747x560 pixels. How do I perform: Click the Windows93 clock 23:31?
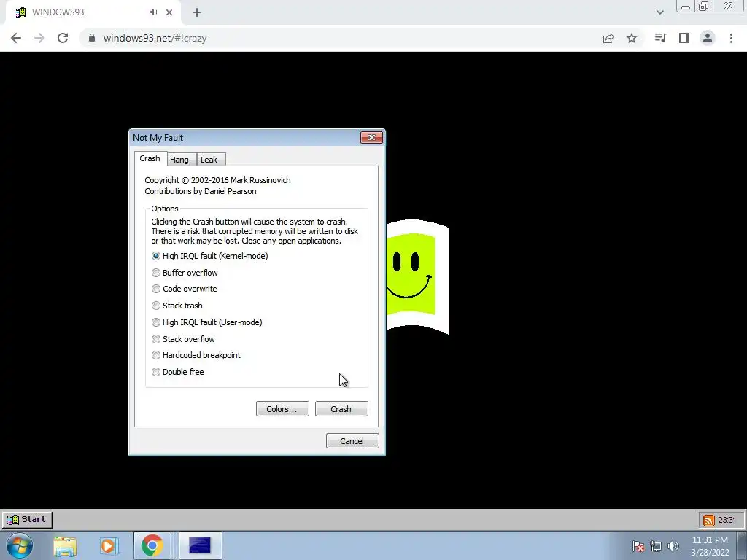tap(727, 520)
